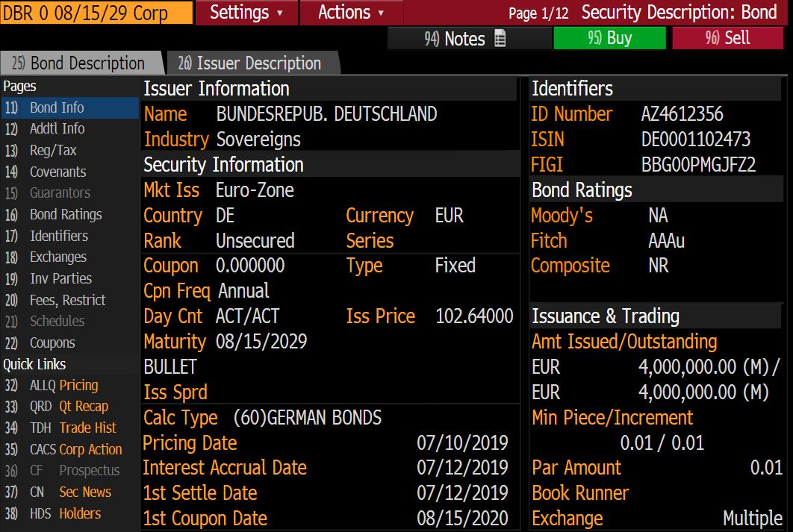Open HDS Holders quick link

coord(69,514)
